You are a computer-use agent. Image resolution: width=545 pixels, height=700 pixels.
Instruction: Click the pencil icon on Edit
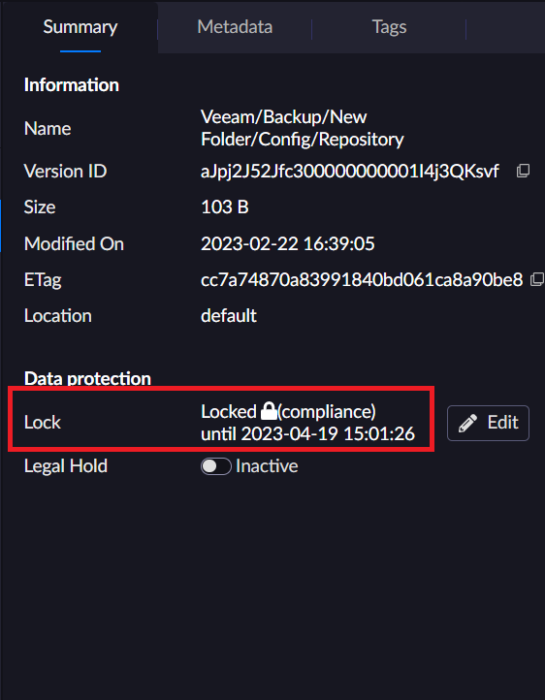tap(467, 423)
